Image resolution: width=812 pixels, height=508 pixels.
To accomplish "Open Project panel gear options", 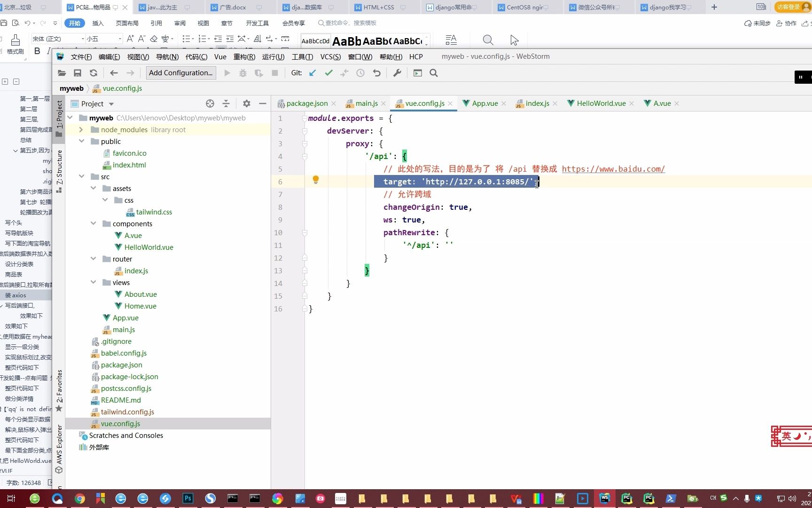I will (x=247, y=103).
